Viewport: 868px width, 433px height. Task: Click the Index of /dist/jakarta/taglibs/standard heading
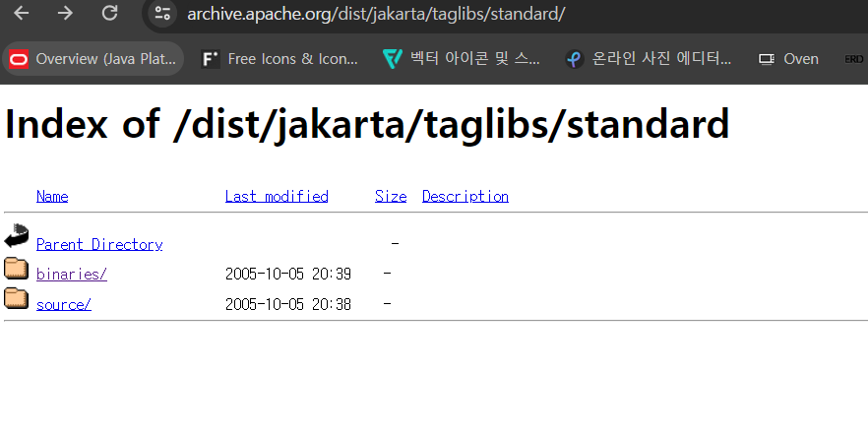[x=367, y=124]
